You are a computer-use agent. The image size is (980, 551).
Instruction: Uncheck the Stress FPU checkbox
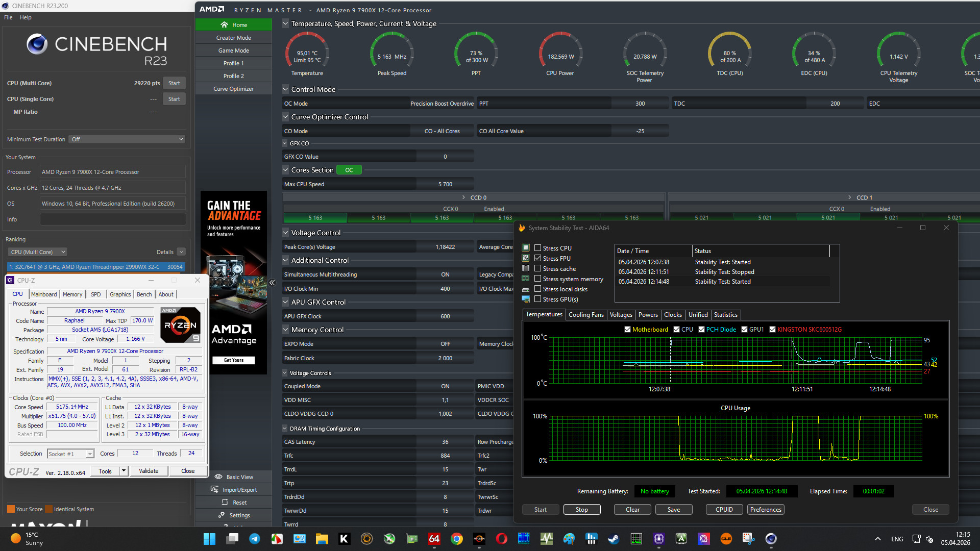pos(537,258)
